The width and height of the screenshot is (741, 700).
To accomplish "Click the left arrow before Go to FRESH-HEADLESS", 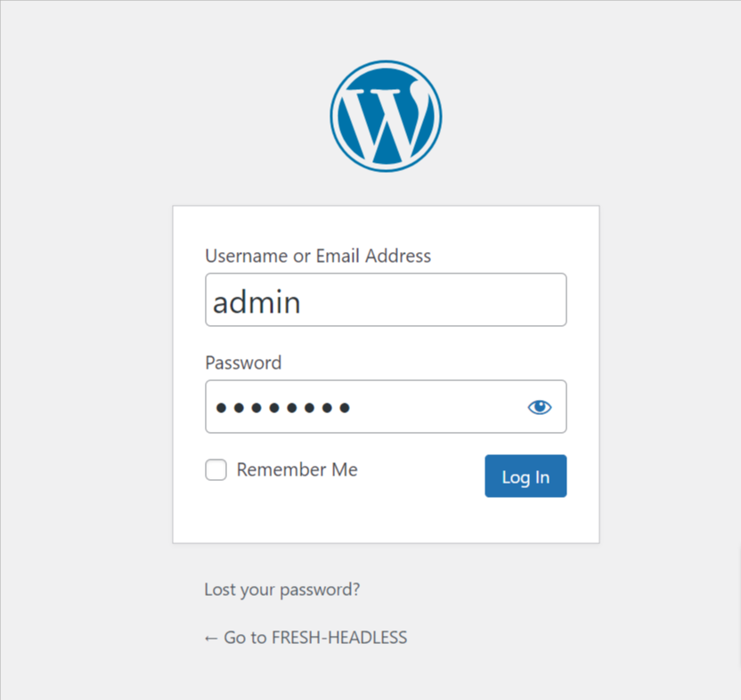I will [x=211, y=638].
